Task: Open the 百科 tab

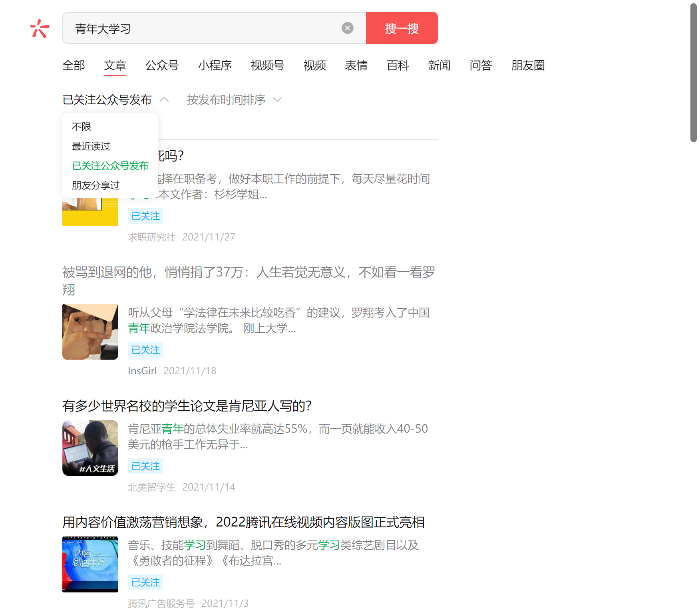Action: (x=398, y=65)
